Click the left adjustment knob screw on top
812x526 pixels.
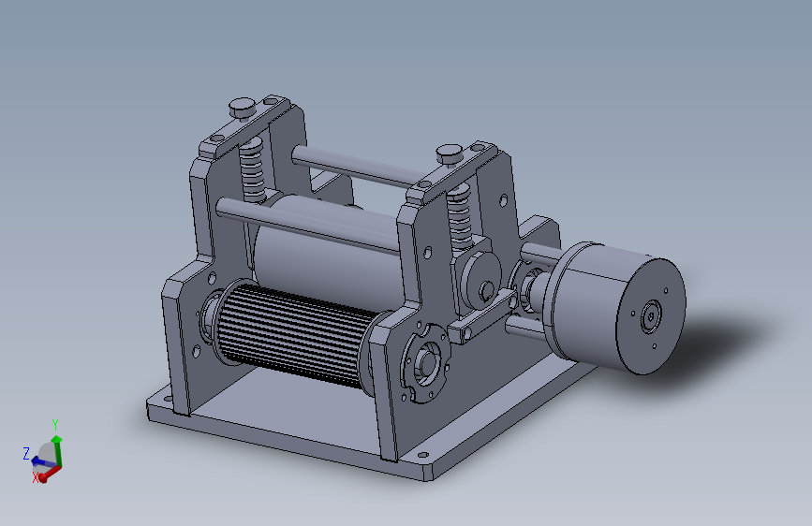coord(242,109)
